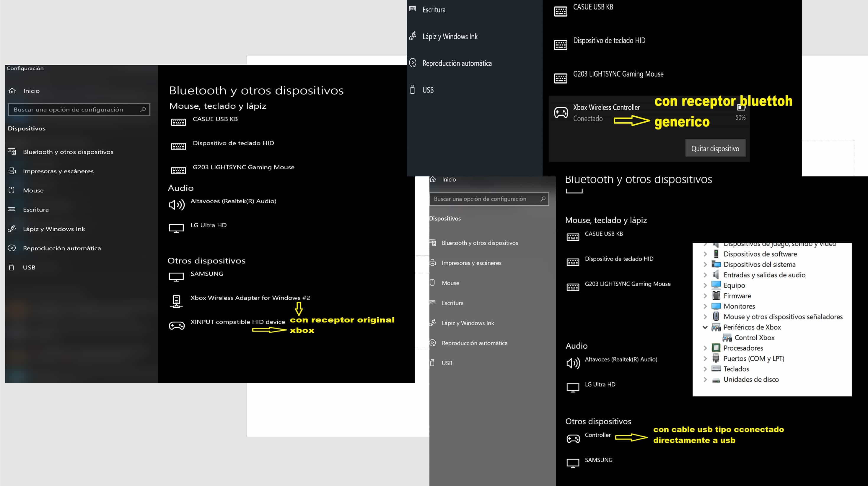Click the Altavoces speaker icon in bottom-right window
Image resolution: width=868 pixels, height=486 pixels.
coord(573,363)
